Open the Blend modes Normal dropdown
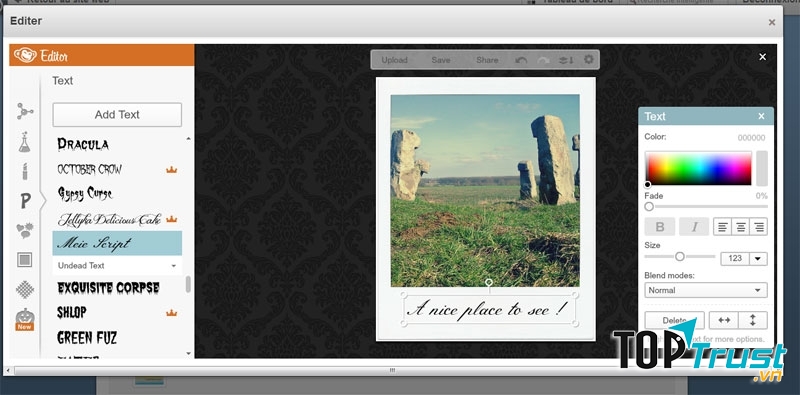Screen dimensions: 800x395 tap(706, 290)
